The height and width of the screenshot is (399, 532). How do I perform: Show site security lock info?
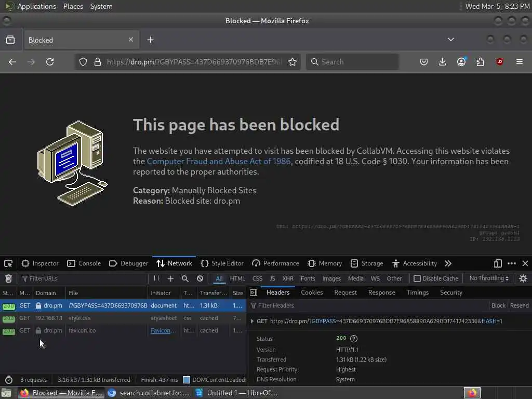97,62
